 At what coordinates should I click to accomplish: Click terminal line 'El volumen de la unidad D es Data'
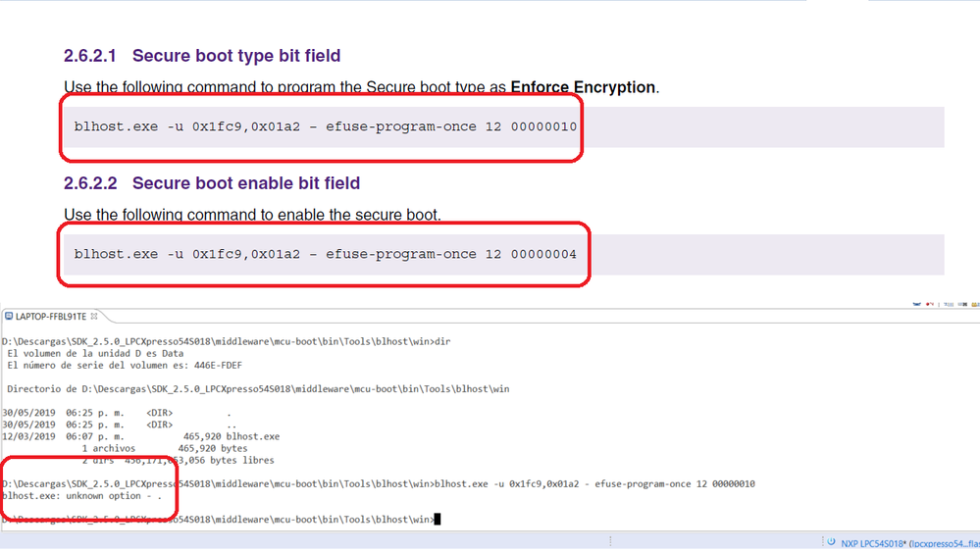coord(95,354)
